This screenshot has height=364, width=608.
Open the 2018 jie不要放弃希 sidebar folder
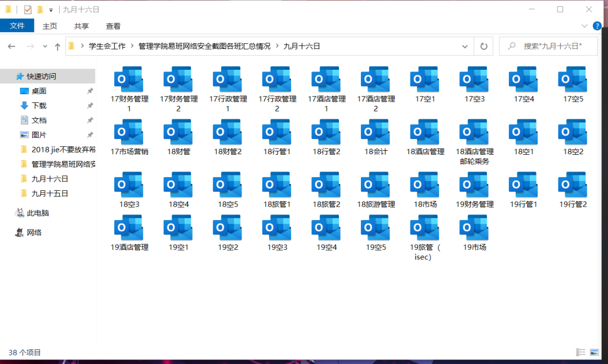pos(63,150)
